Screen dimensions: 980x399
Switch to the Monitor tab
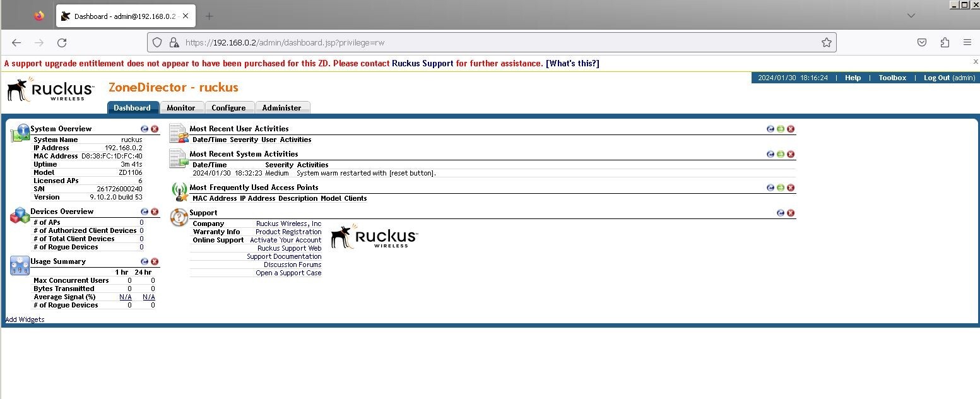pyautogui.click(x=181, y=108)
